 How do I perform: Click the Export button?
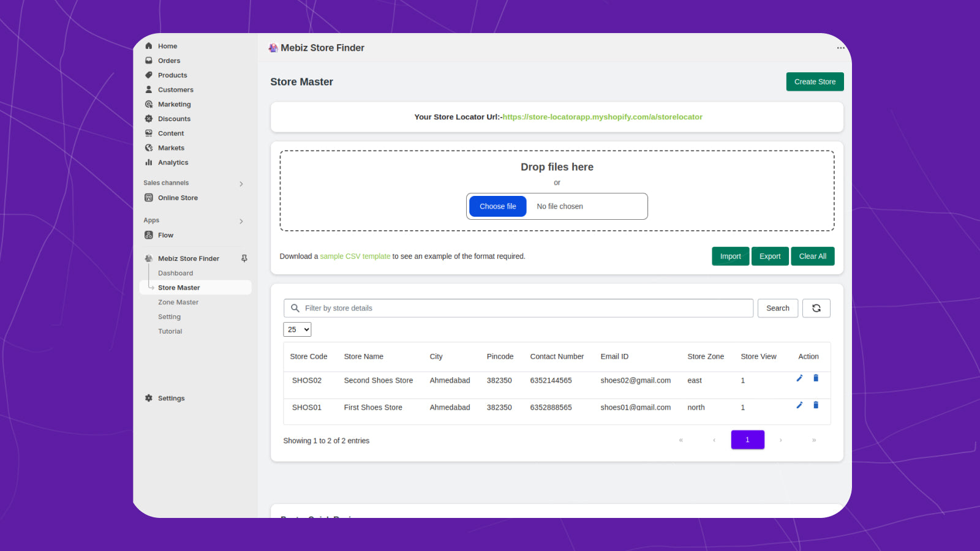[x=770, y=256]
